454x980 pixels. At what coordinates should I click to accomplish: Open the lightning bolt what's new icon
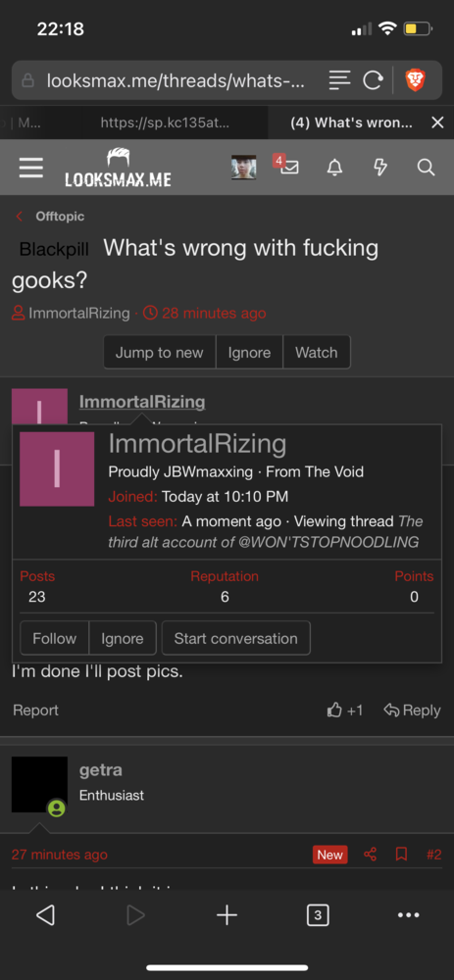[380, 167]
